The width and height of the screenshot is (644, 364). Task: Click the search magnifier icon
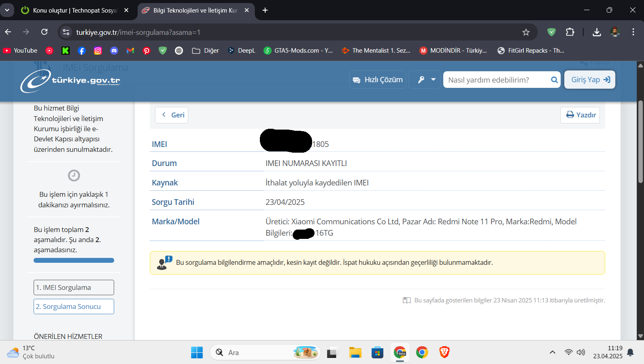555,80
